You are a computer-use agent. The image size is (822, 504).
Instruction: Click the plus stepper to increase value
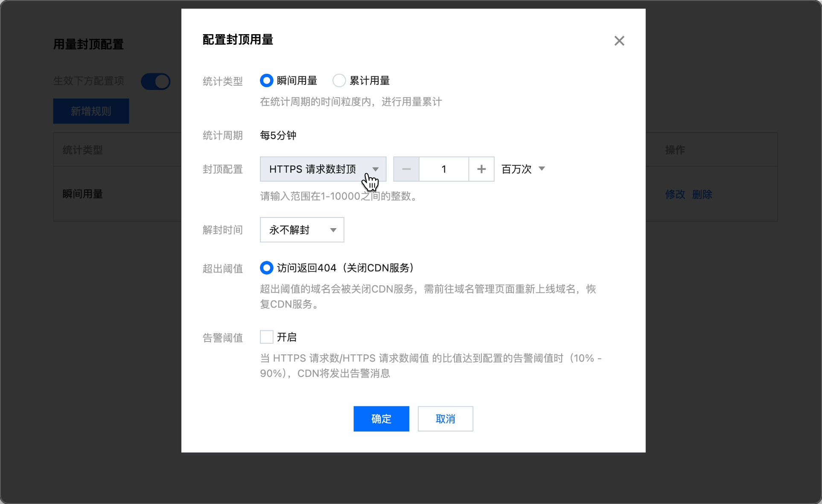click(x=481, y=169)
